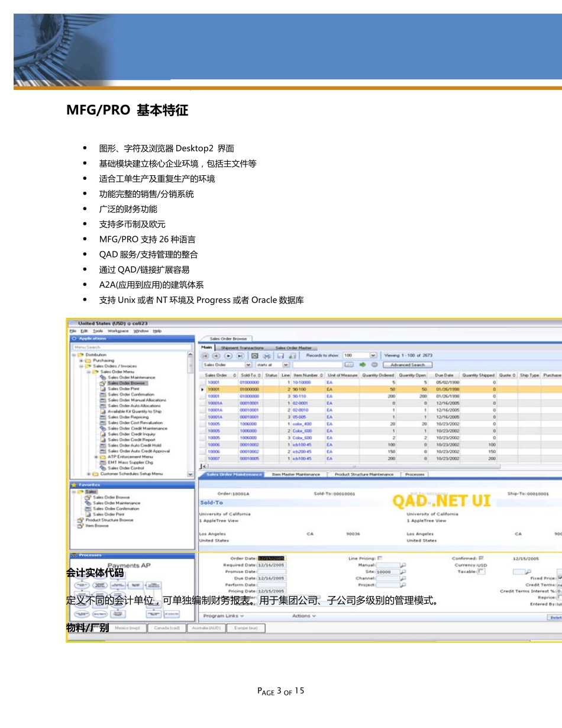Screen dimensions: 562x728
Task: Open the File menu
Action: pos(73,331)
